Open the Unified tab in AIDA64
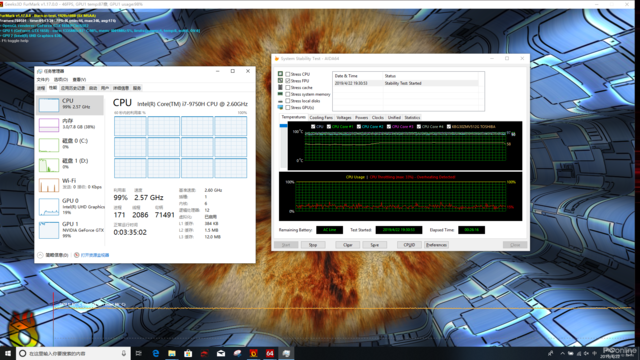The width and height of the screenshot is (640, 360). [x=394, y=118]
